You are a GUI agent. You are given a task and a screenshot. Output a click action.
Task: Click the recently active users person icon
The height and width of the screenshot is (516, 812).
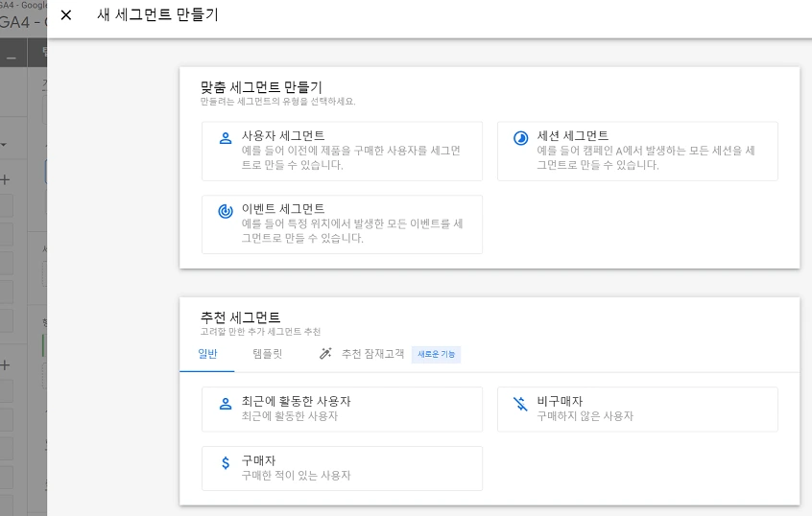tap(226, 404)
